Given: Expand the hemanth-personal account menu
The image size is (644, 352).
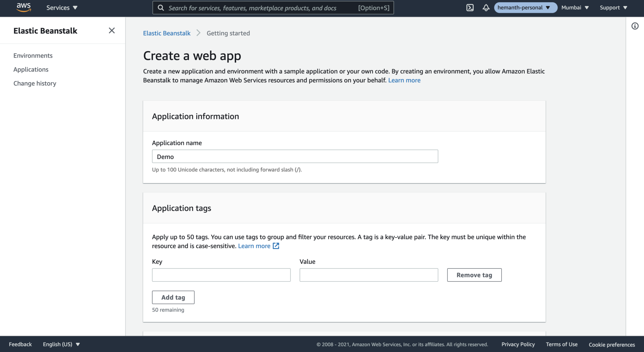Looking at the screenshot, I should (x=525, y=8).
